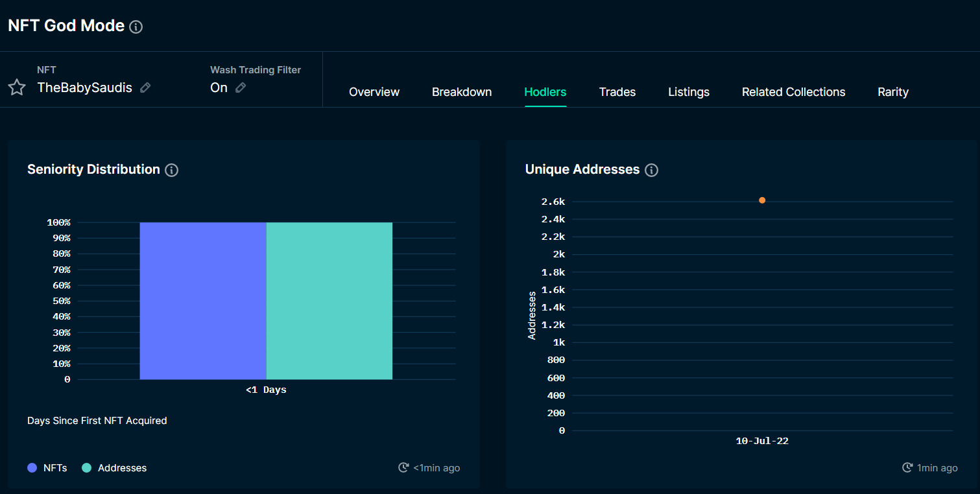Click the 50% y-axis label
This screenshot has height=494, width=980.
(61, 301)
